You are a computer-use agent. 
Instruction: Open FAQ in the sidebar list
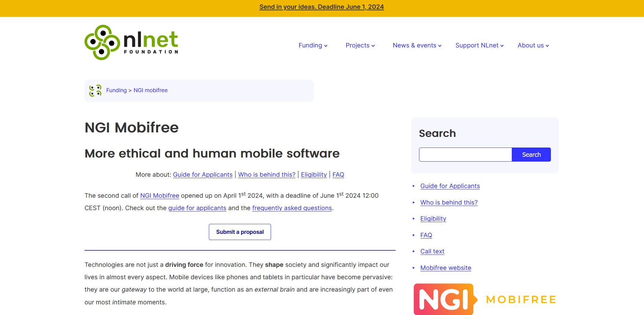pos(426,235)
